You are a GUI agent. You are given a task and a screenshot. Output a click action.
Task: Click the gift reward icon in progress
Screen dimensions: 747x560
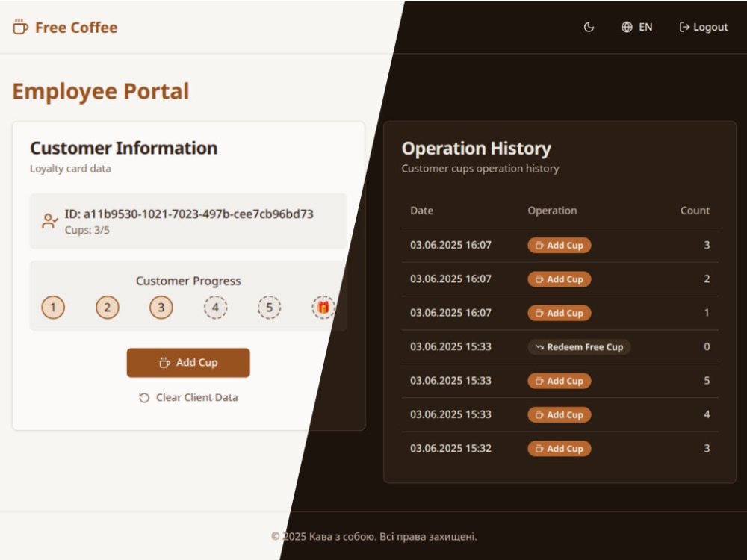point(323,308)
